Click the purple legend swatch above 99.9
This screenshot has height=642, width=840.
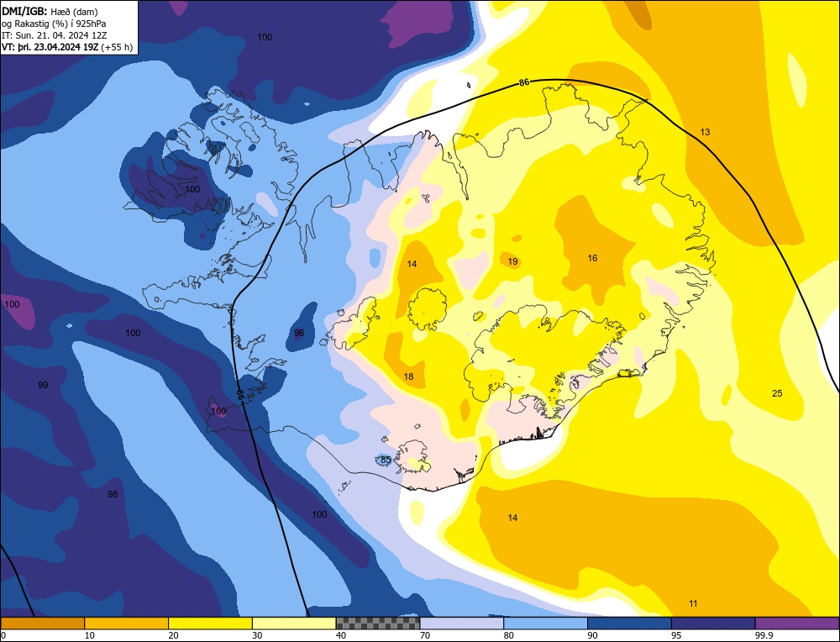(x=797, y=624)
